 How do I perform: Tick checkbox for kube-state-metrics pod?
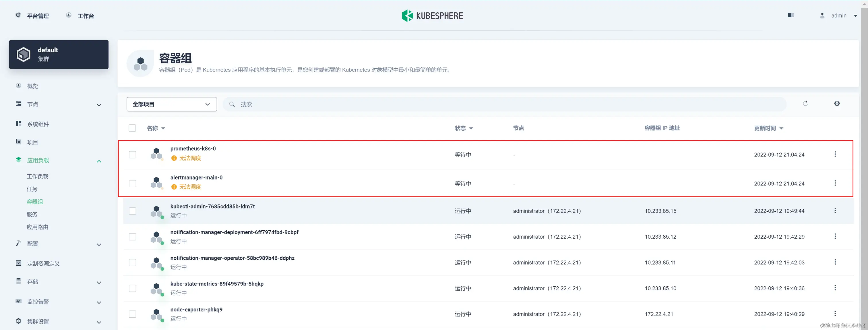[x=132, y=288]
